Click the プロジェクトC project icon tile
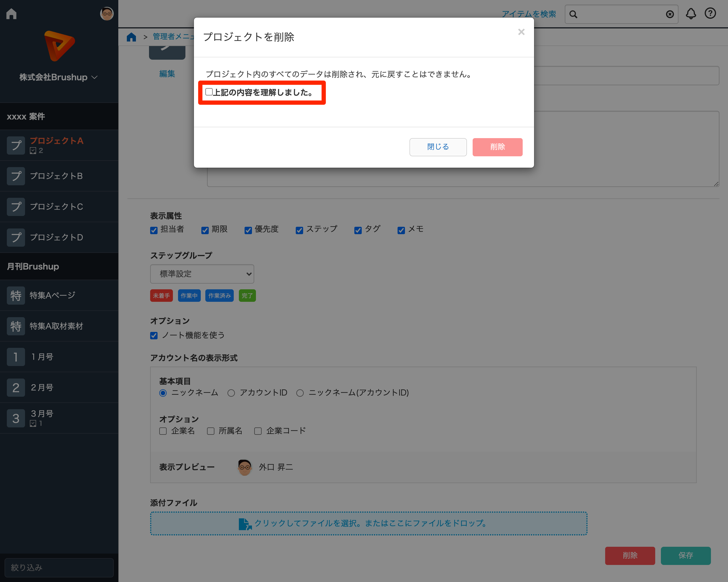Viewport: 728px width, 582px height. click(16, 207)
